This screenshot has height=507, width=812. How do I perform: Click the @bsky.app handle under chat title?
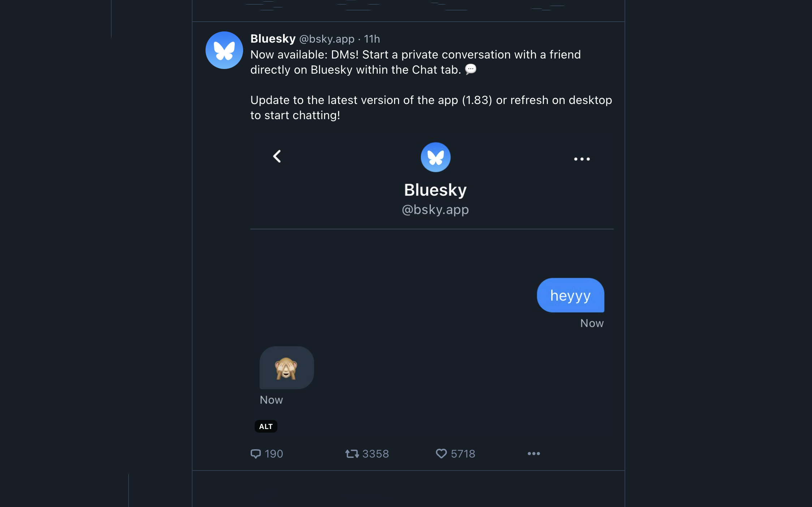[435, 210]
